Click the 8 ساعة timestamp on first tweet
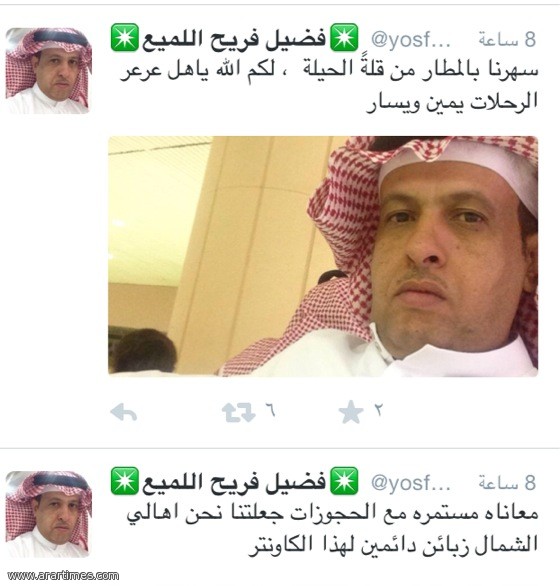 pyautogui.click(x=507, y=39)
